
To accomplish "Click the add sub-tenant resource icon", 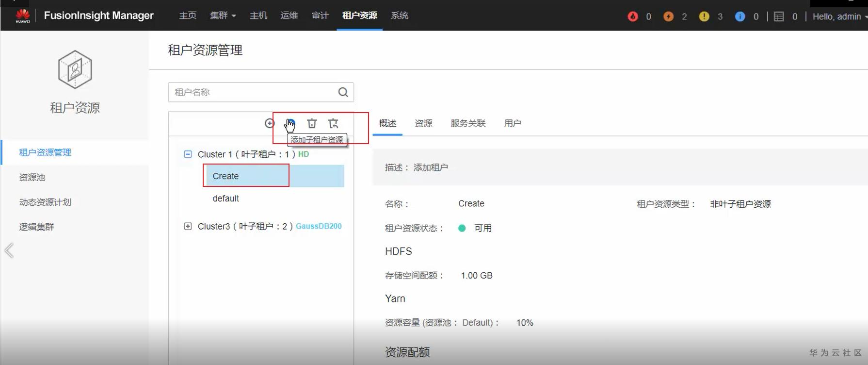I will point(290,123).
